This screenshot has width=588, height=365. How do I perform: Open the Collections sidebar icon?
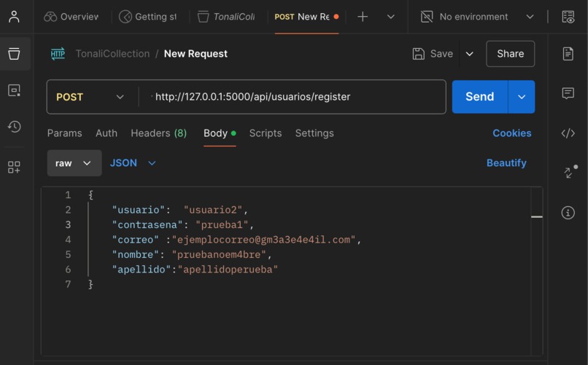[15, 53]
